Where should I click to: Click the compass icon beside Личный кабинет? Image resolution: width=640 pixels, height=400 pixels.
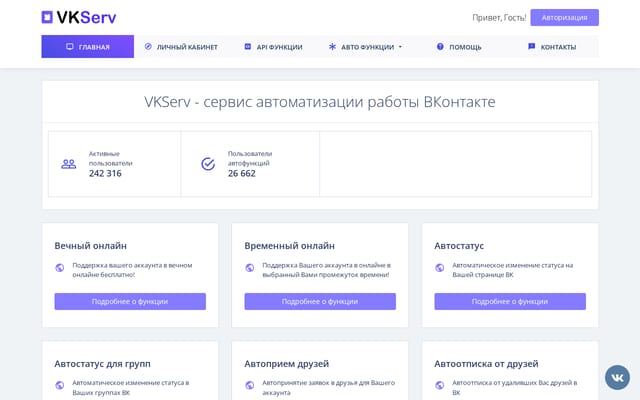(148, 47)
